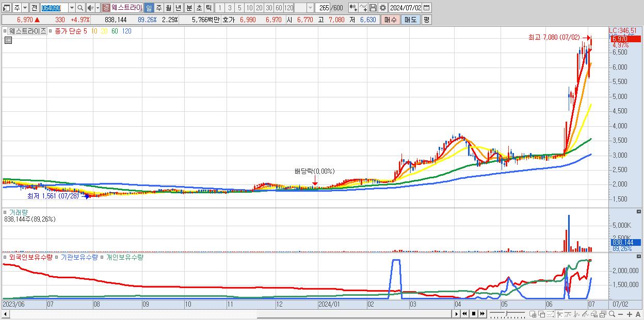Click the 평 button
Screen dimensions: 644x320
[426, 20]
